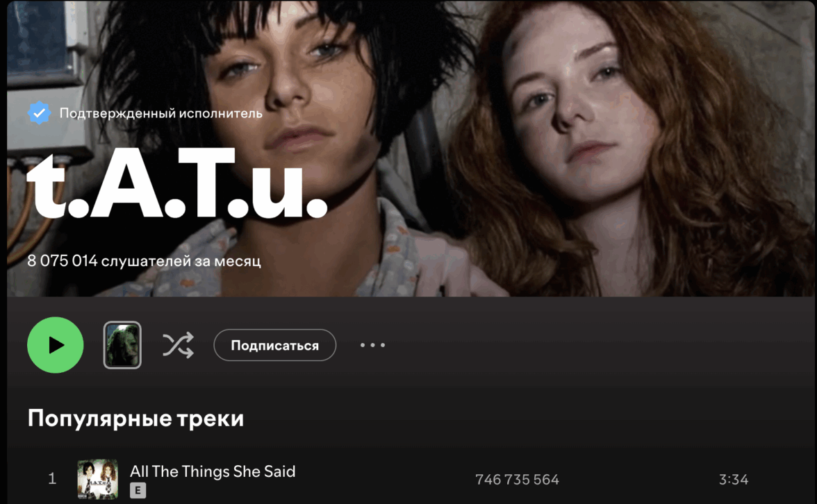Click the blue verified checkmark badge
Screen dimensions: 817x504
[39, 113]
